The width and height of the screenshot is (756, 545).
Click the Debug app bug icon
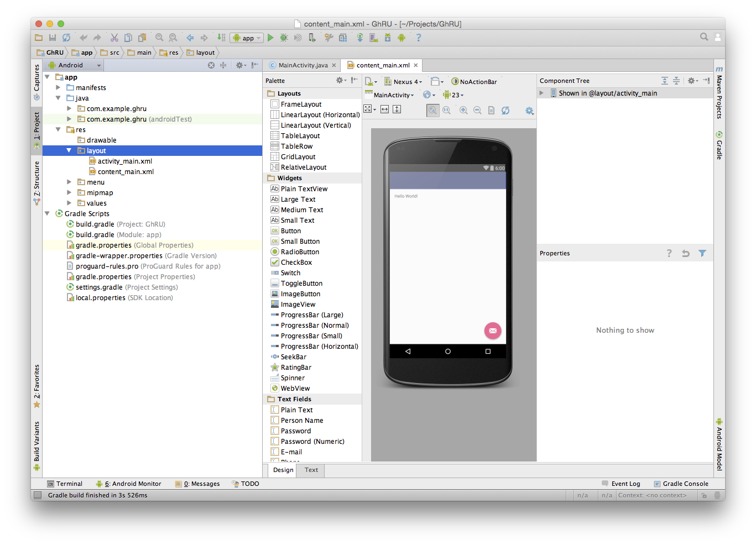point(284,38)
